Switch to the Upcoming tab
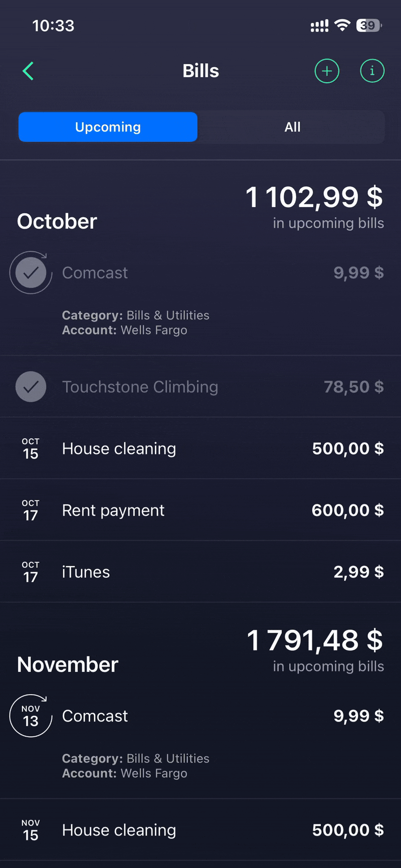 (x=108, y=127)
